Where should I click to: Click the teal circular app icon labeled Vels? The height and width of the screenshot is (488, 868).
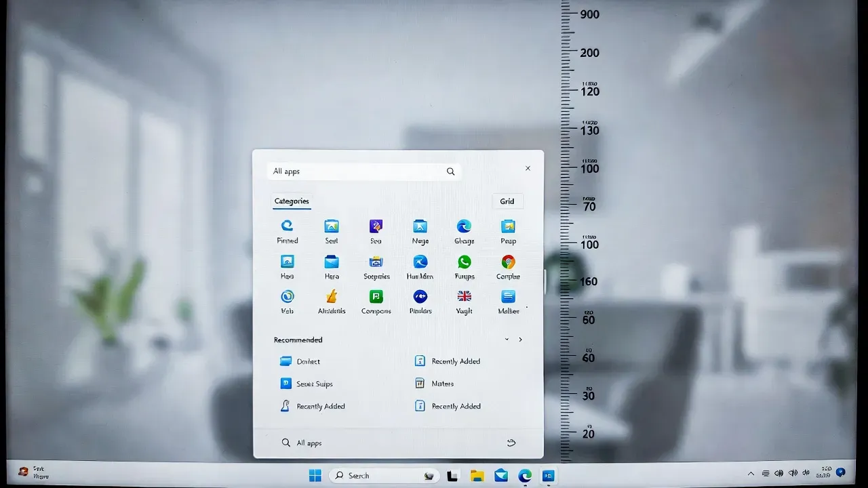(287, 297)
